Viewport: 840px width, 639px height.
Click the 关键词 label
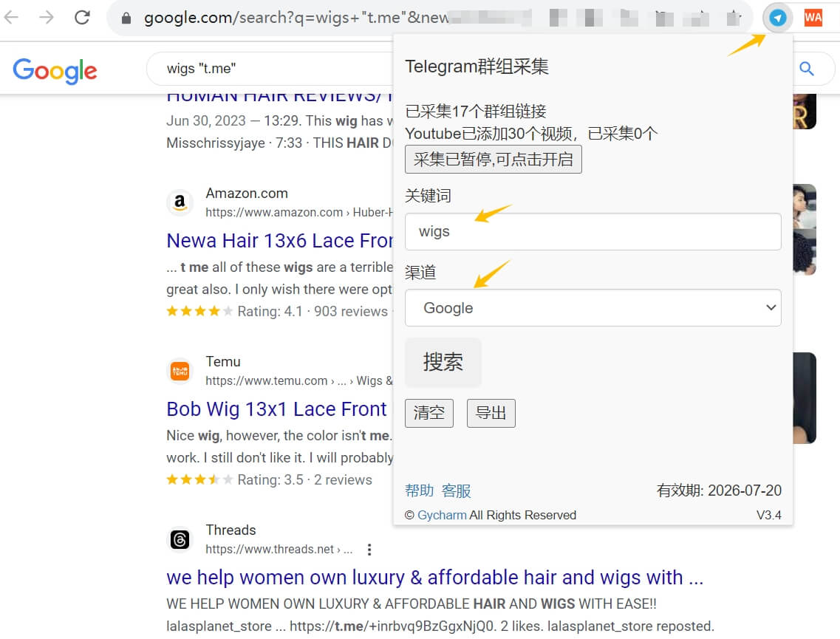coord(428,196)
